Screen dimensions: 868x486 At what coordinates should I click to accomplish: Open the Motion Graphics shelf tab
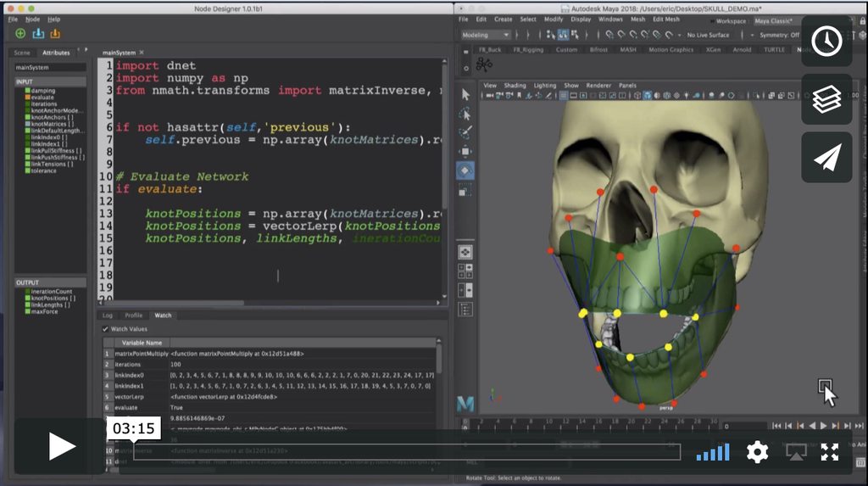[x=671, y=50]
